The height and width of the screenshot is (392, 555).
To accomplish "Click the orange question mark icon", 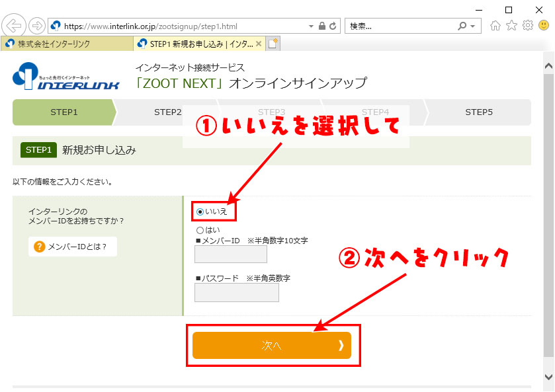I will (39, 247).
